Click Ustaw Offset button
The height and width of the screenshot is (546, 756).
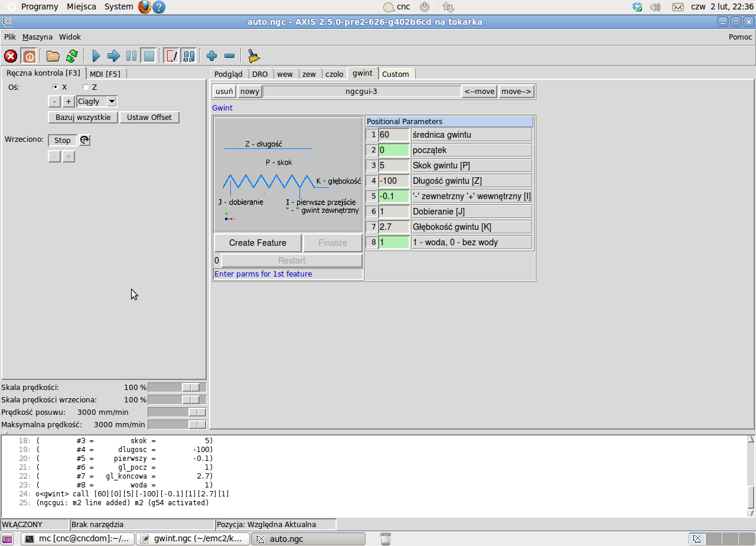pyautogui.click(x=149, y=117)
